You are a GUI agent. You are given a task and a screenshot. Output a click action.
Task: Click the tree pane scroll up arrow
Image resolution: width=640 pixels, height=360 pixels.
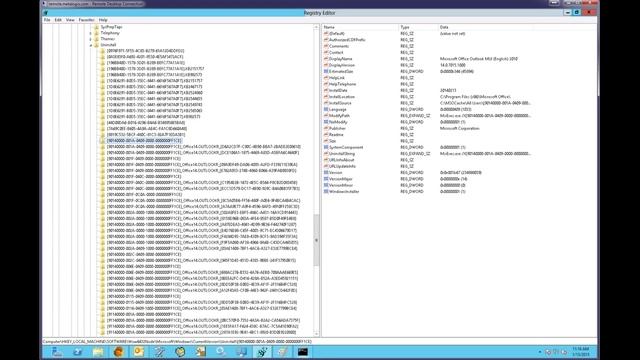pyautogui.click(x=316, y=27)
